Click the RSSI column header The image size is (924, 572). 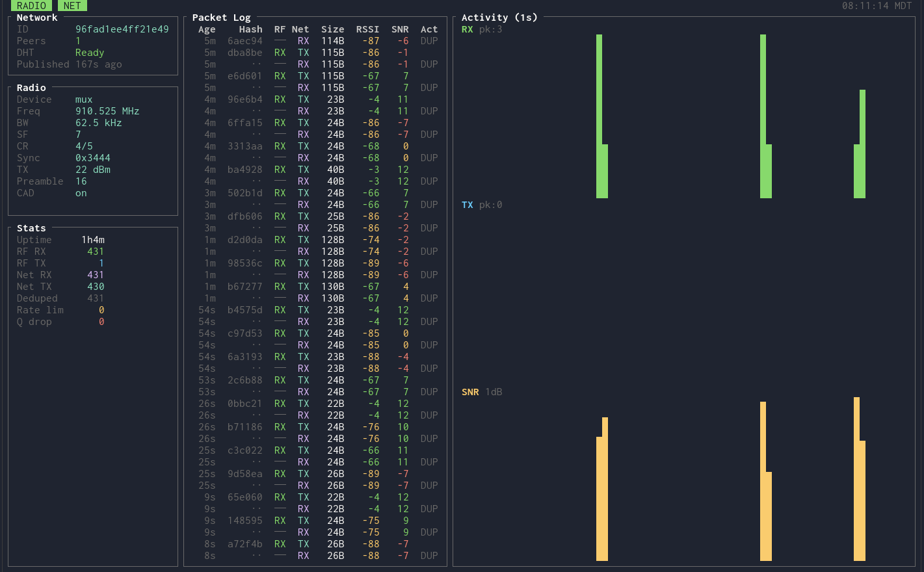[367, 29]
